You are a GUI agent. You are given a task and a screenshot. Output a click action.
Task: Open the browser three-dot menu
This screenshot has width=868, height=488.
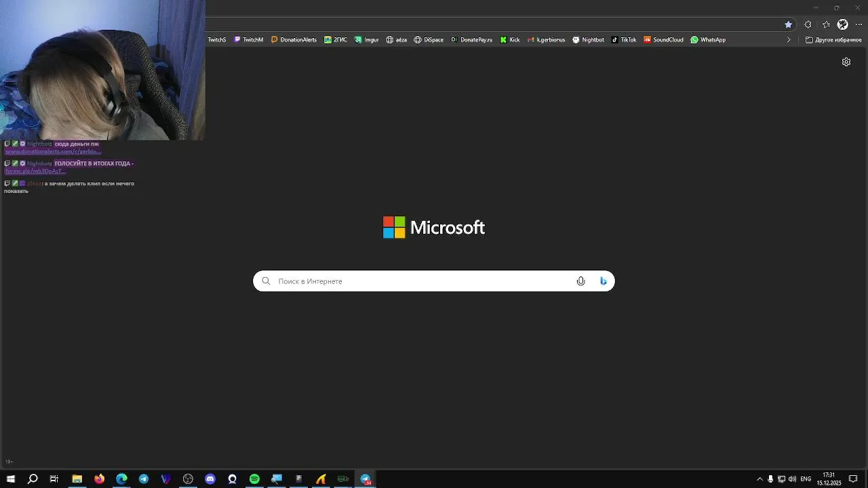coord(859,24)
